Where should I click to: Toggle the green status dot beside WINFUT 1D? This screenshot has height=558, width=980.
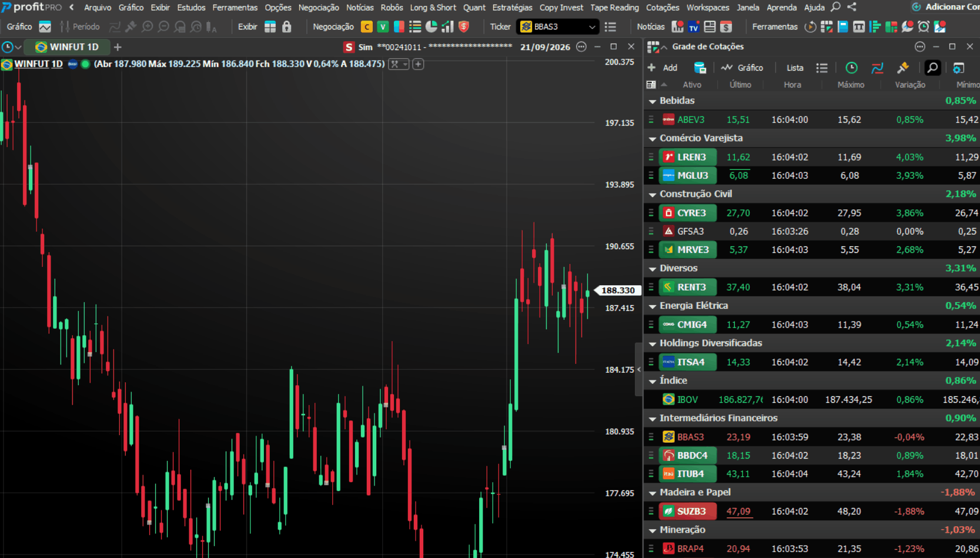[x=85, y=64]
